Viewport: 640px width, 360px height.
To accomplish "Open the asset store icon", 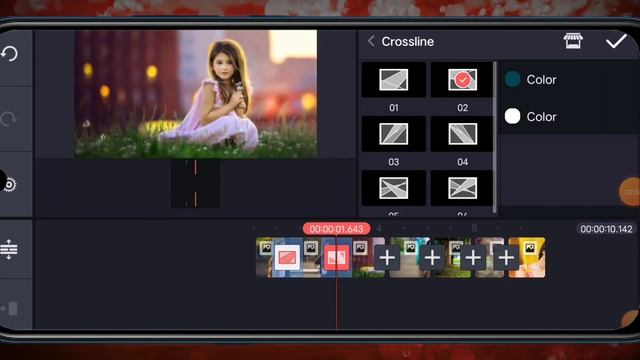I will coord(573,41).
